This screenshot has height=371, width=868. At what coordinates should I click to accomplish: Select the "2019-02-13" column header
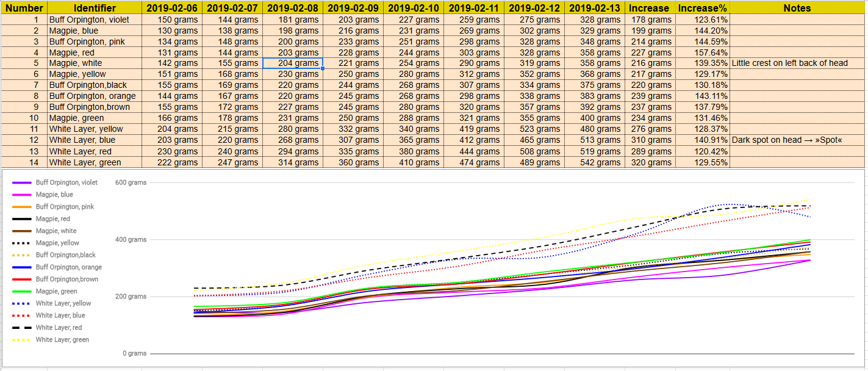point(594,8)
